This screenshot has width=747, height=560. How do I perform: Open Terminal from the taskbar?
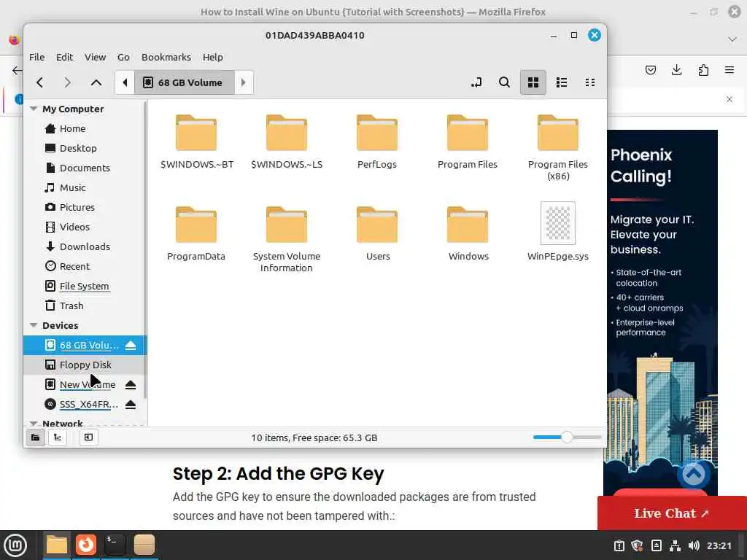point(115,545)
